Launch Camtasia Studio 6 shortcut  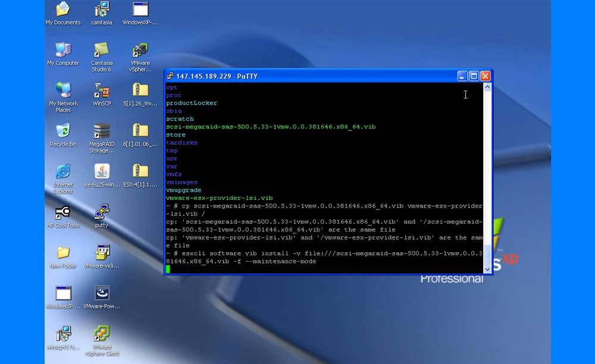(102, 57)
